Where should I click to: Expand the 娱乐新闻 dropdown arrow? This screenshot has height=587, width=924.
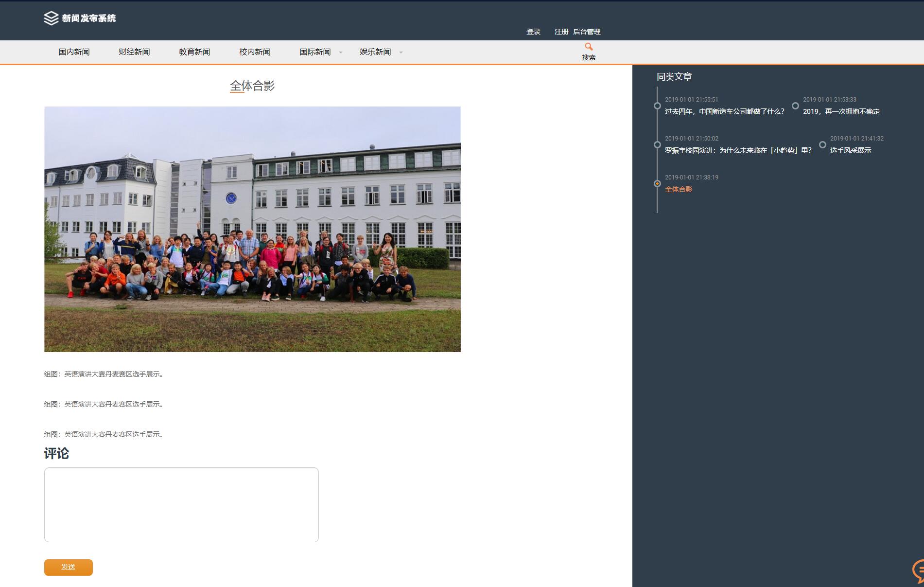click(401, 53)
